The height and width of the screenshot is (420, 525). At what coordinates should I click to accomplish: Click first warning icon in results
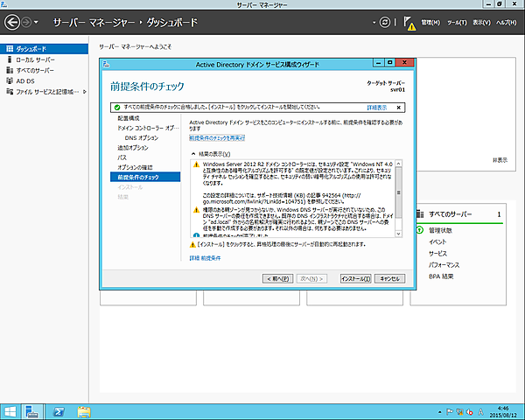coord(197,164)
